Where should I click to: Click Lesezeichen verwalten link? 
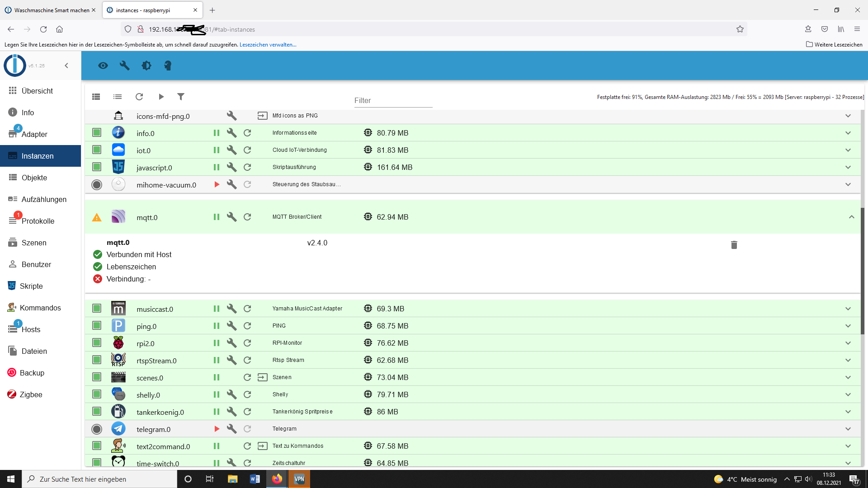tap(268, 45)
